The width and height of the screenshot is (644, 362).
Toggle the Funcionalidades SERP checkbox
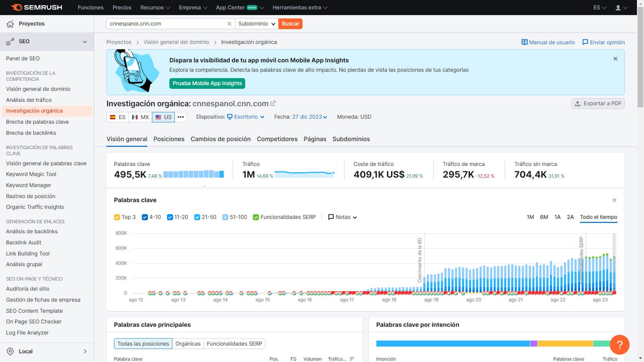click(x=256, y=217)
